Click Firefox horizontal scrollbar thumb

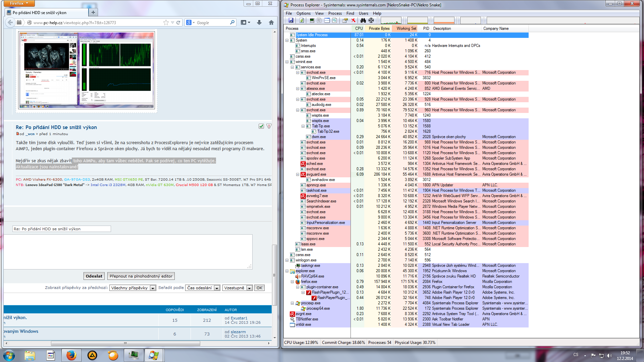(125, 343)
